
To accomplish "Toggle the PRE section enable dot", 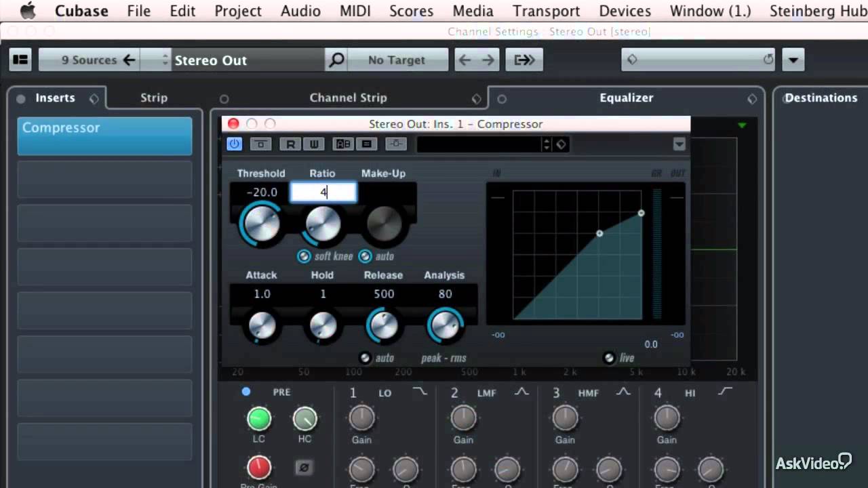I will point(246,392).
